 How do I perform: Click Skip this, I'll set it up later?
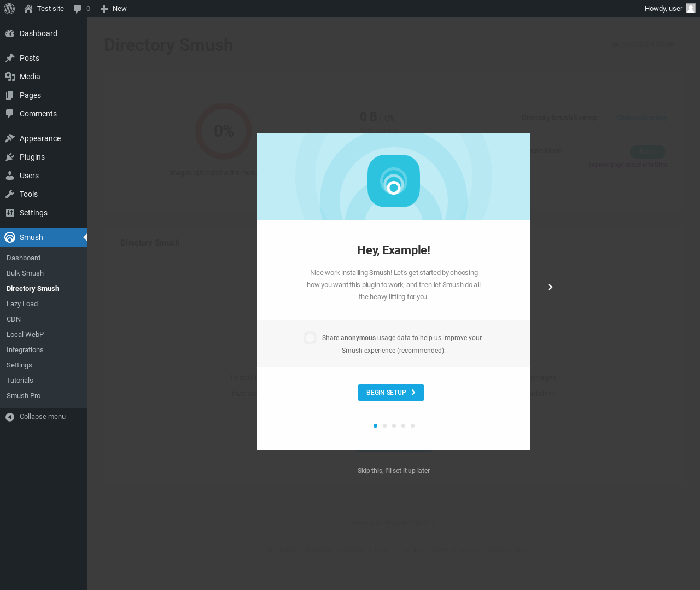tap(394, 471)
